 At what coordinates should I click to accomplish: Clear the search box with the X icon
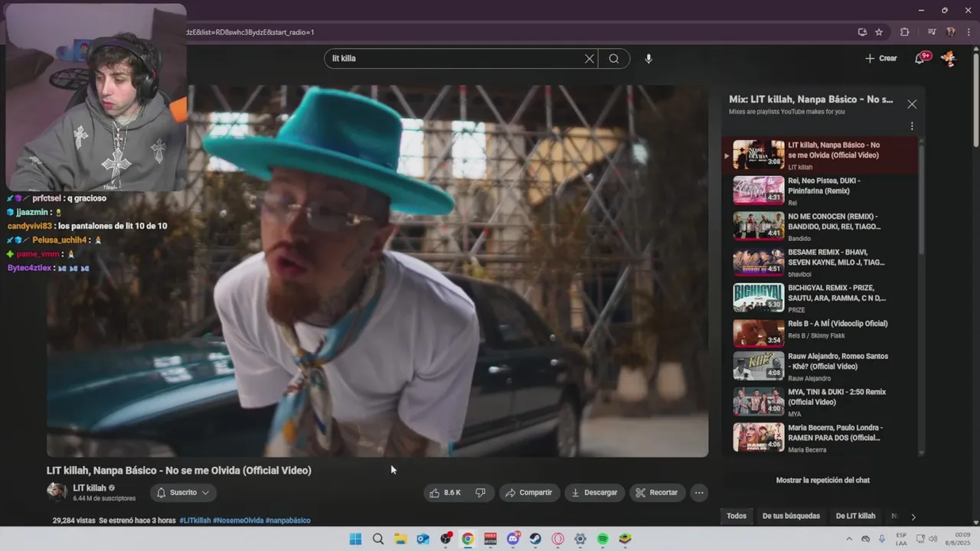(x=590, y=58)
